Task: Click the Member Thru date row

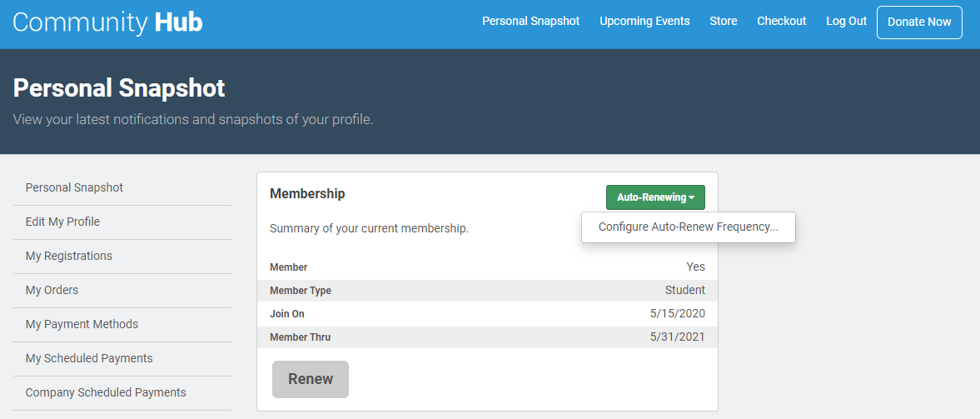Action: [x=487, y=337]
